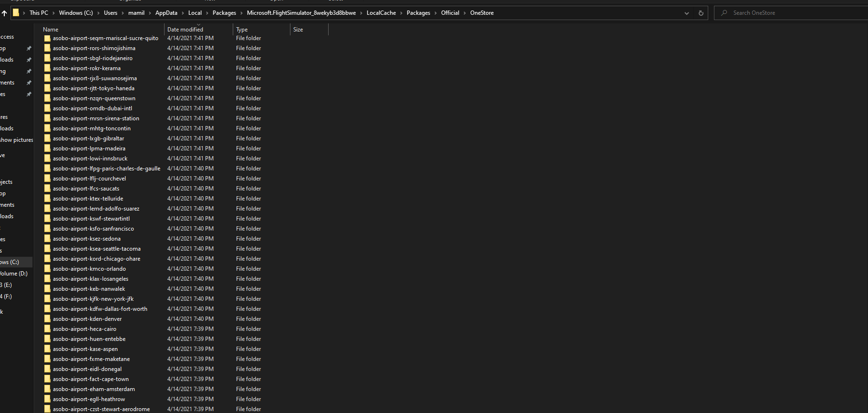Expand the chevron after LocalCache breadcrumb
This screenshot has height=413, width=868.
401,13
